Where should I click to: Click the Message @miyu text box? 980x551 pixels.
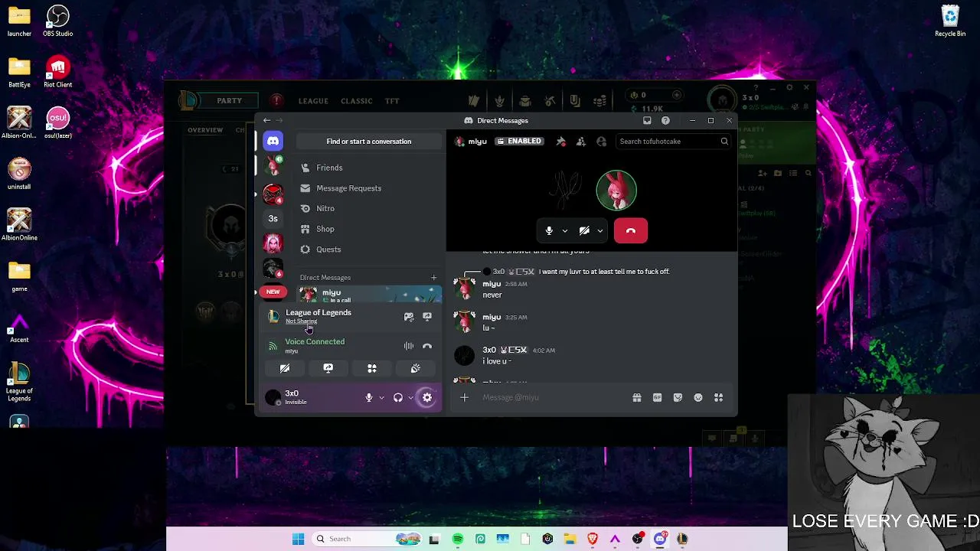(x=553, y=398)
